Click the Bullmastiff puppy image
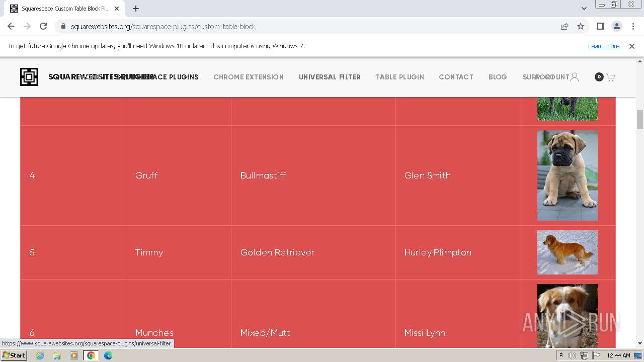644x362 pixels. click(567, 175)
